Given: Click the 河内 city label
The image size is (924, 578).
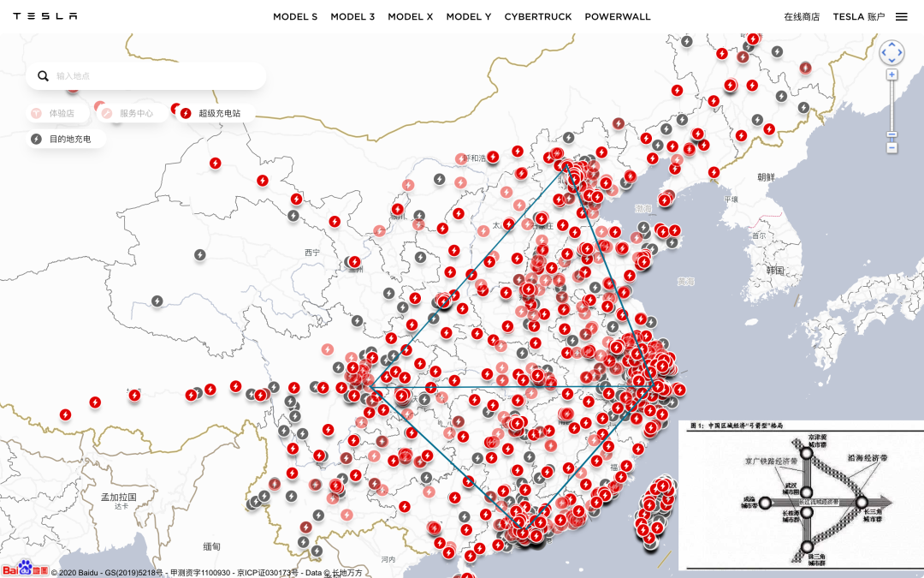Looking at the screenshot, I should click(388, 559).
